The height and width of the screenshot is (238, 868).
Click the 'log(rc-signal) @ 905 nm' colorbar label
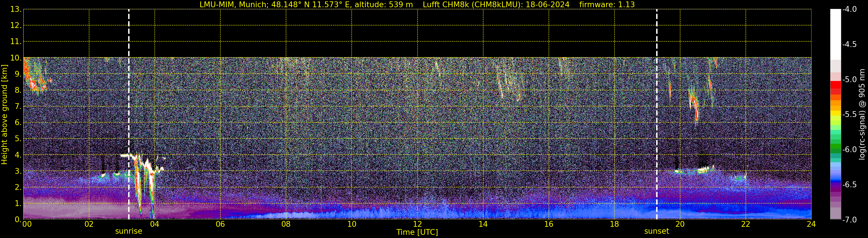(862, 114)
